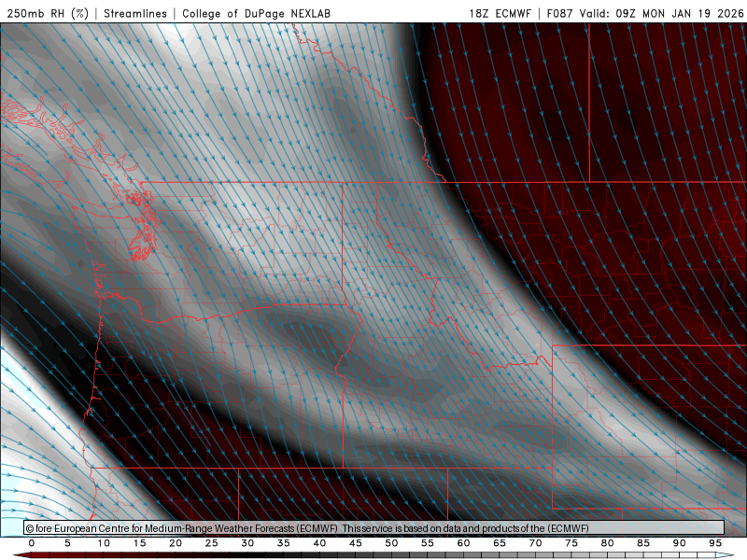Click the "30" colorbar scale label
Image resolution: width=747 pixels, height=560 pixels.
(x=247, y=543)
